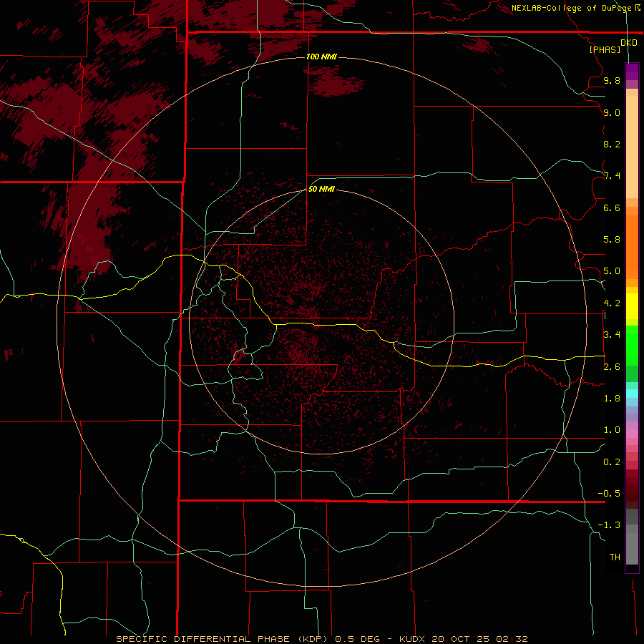Select the -1.3 scale value
The height and width of the screenshot is (644, 644).
609,525
